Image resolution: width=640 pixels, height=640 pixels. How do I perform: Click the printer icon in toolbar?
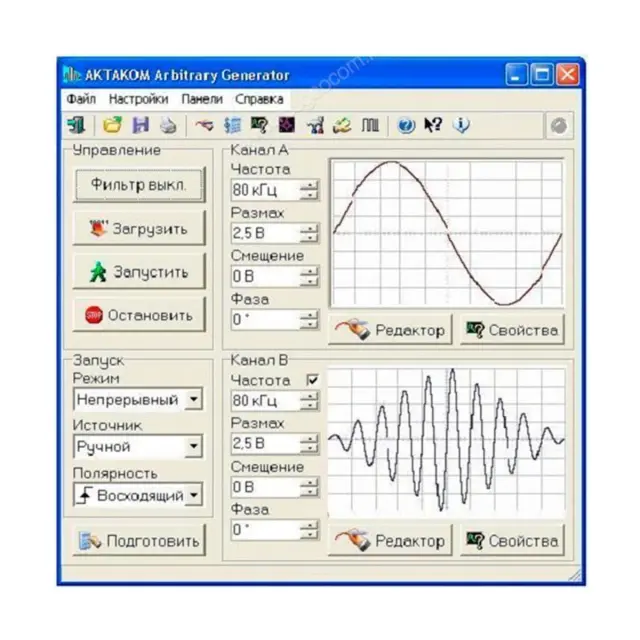(x=168, y=125)
